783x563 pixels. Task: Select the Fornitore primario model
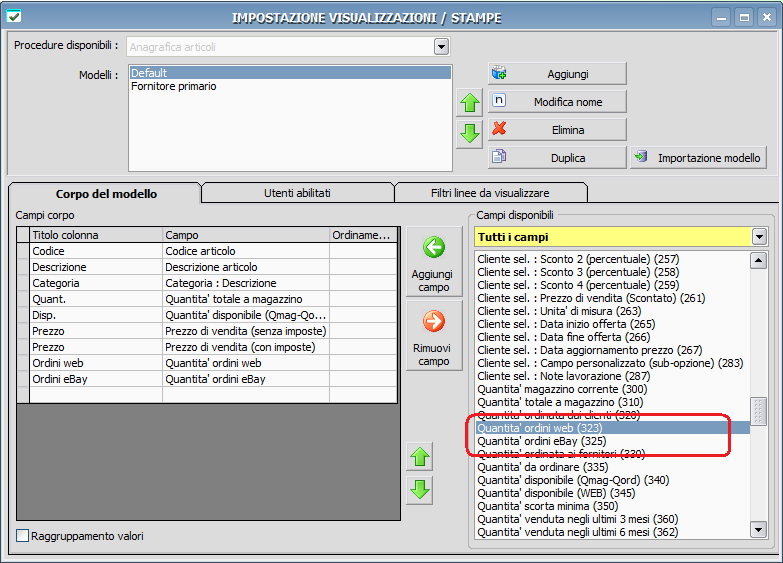(x=290, y=86)
